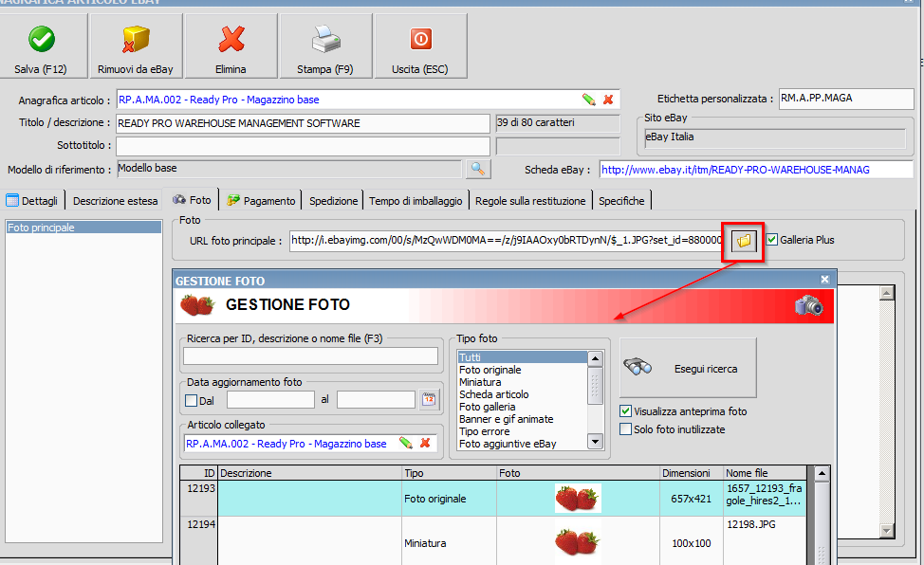Close the Gestione Foto dialog

[x=825, y=280]
